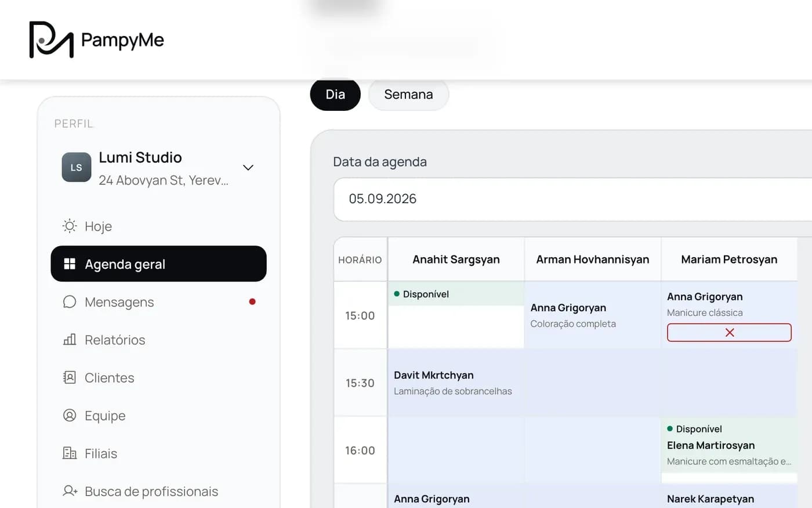This screenshot has width=812, height=508.
Task: Click the PampyMe brand name text
Action: [122, 39]
